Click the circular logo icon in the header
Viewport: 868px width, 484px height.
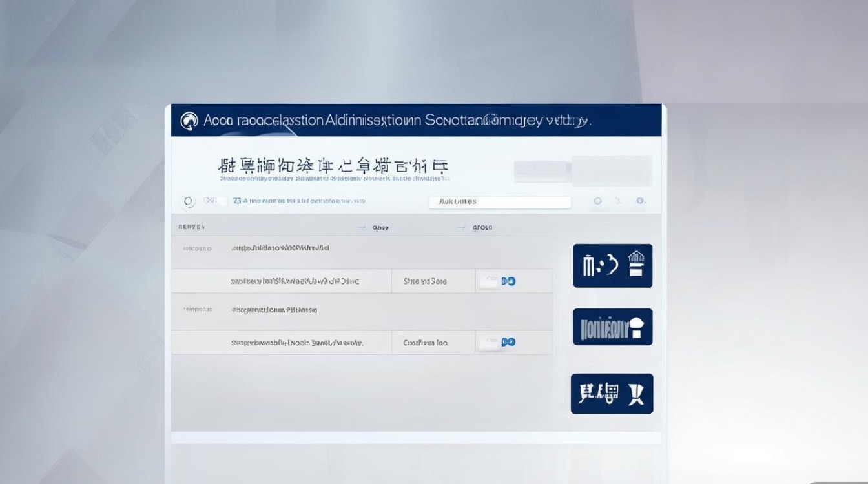pos(189,120)
